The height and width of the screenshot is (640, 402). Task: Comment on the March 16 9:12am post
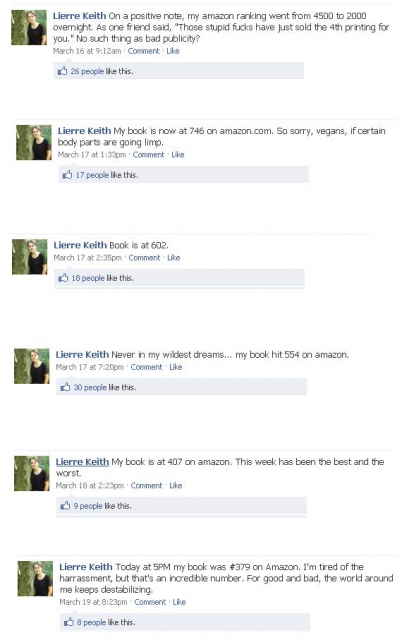[x=143, y=51]
